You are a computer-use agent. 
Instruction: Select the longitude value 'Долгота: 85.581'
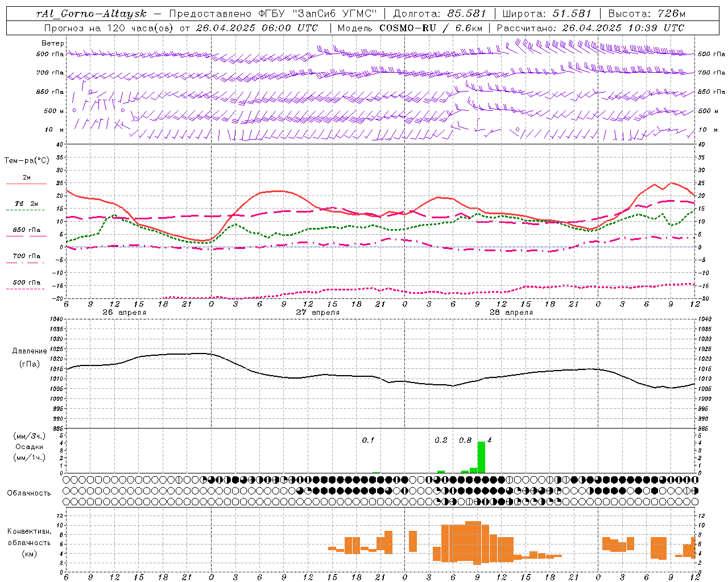(441, 14)
